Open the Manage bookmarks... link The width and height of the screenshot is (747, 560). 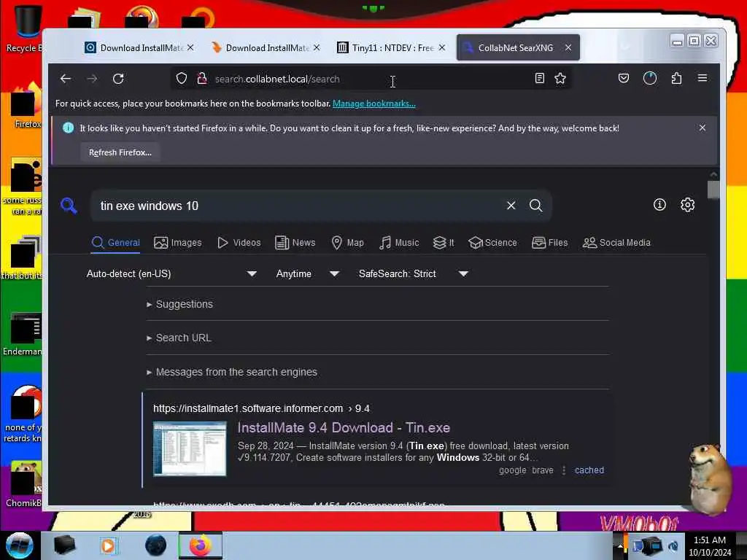(x=374, y=104)
